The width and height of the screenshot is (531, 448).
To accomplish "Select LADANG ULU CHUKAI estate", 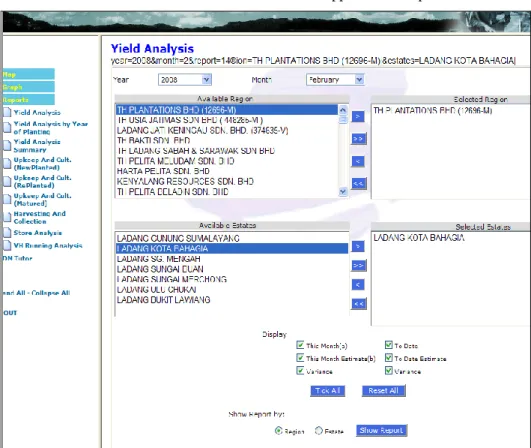I will point(232,290).
